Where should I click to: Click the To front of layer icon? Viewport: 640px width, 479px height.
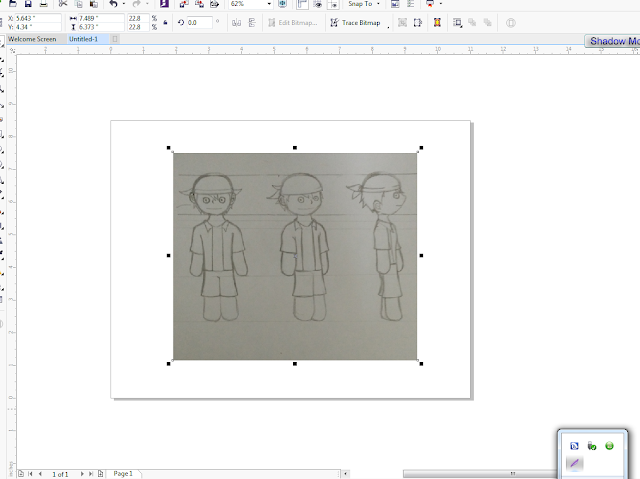472,23
